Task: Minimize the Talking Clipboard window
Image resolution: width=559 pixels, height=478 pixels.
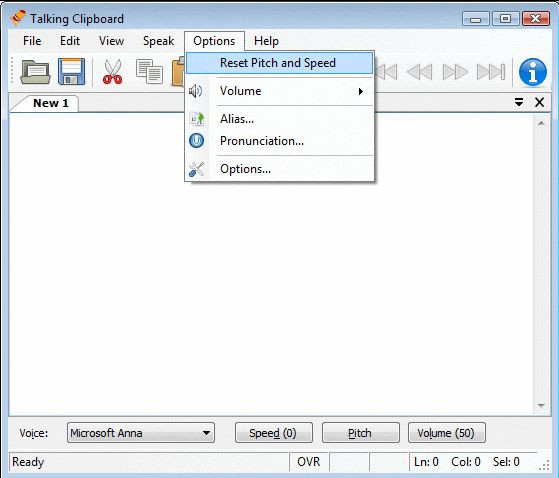Action: [x=476, y=19]
